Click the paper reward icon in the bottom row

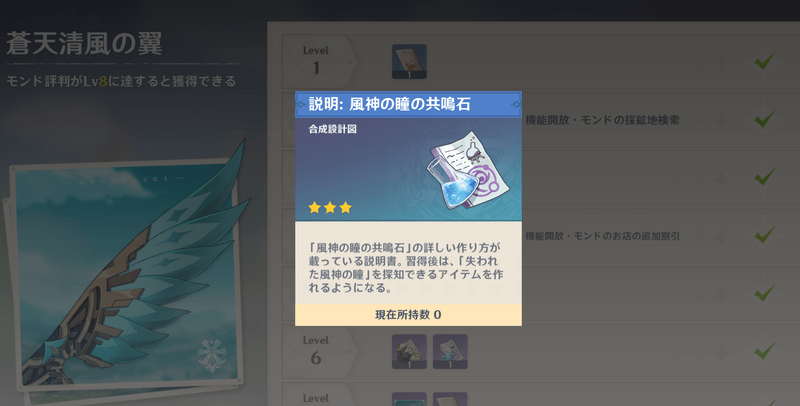(450, 399)
